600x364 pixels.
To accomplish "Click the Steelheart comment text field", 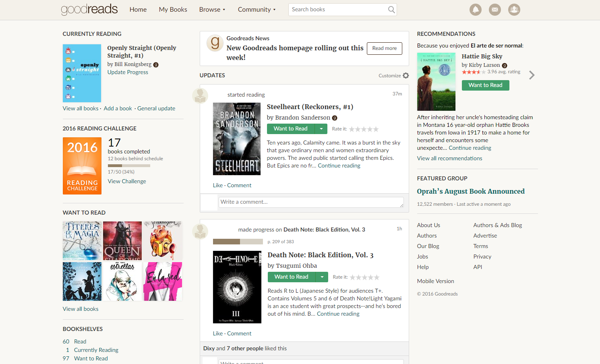I will pyautogui.click(x=311, y=202).
